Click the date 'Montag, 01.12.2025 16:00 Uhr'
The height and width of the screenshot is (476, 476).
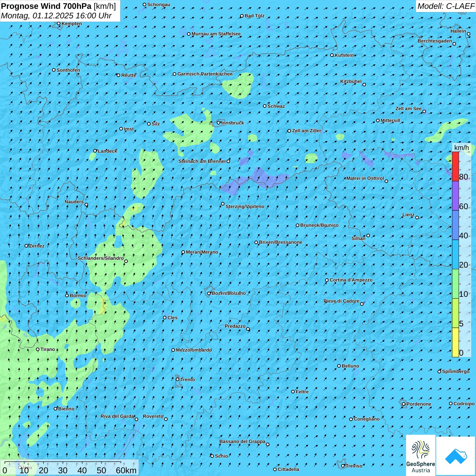click(x=56, y=16)
